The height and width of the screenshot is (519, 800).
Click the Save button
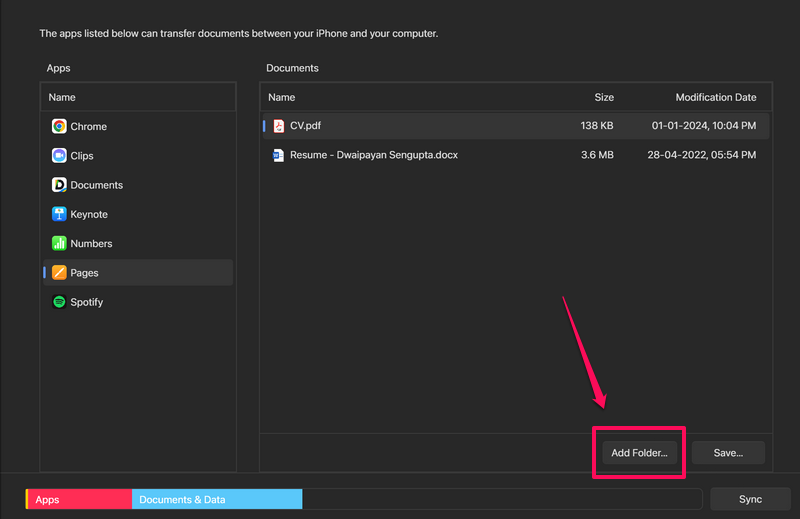[x=728, y=453]
